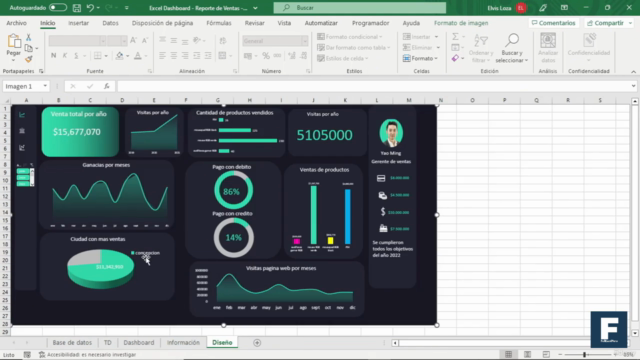Increase font size with the A icon

(x=133, y=40)
